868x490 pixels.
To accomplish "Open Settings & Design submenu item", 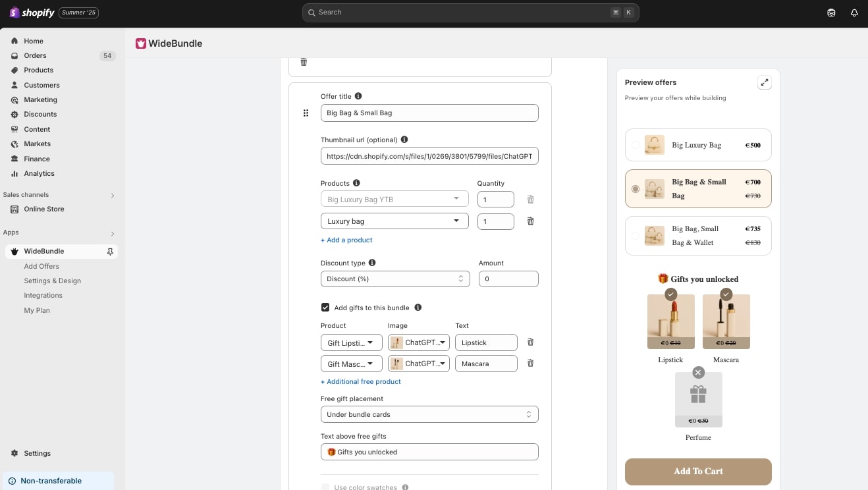I will (53, 281).
